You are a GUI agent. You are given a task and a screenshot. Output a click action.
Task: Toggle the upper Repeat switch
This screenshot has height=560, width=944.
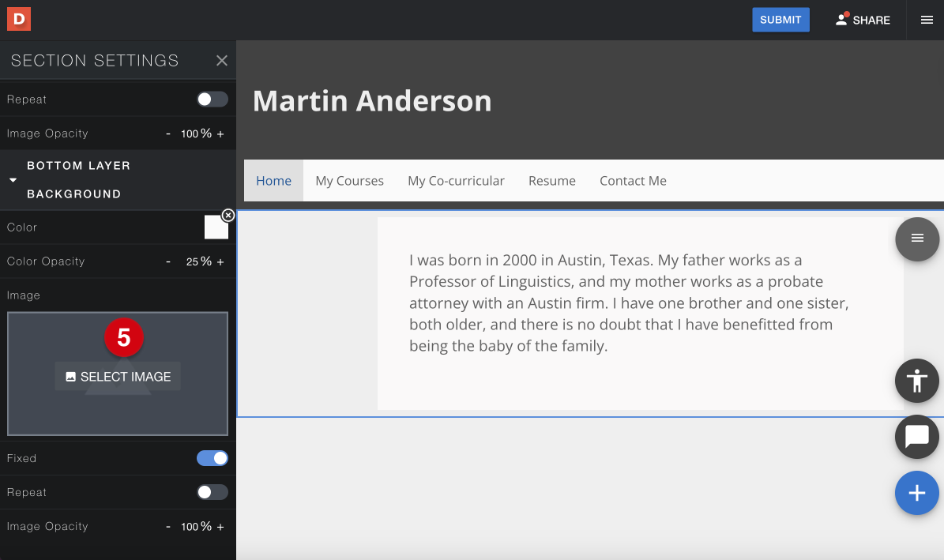tap(212, 100)
